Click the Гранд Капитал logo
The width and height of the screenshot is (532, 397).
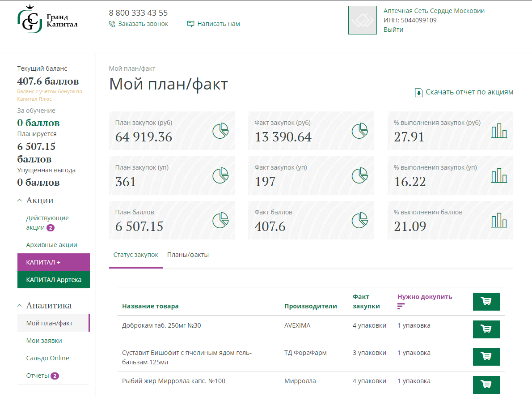pyautogui.click(x=47, y=20)
